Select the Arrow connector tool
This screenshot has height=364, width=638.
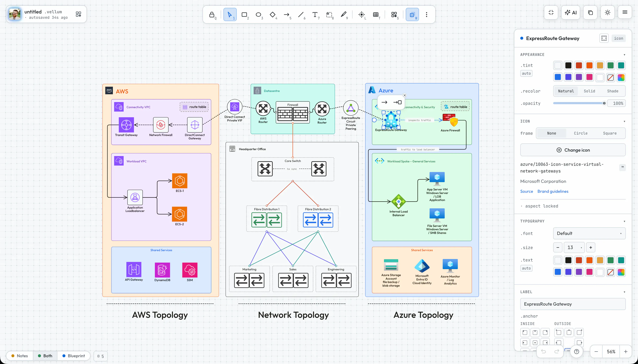point(287,15)
